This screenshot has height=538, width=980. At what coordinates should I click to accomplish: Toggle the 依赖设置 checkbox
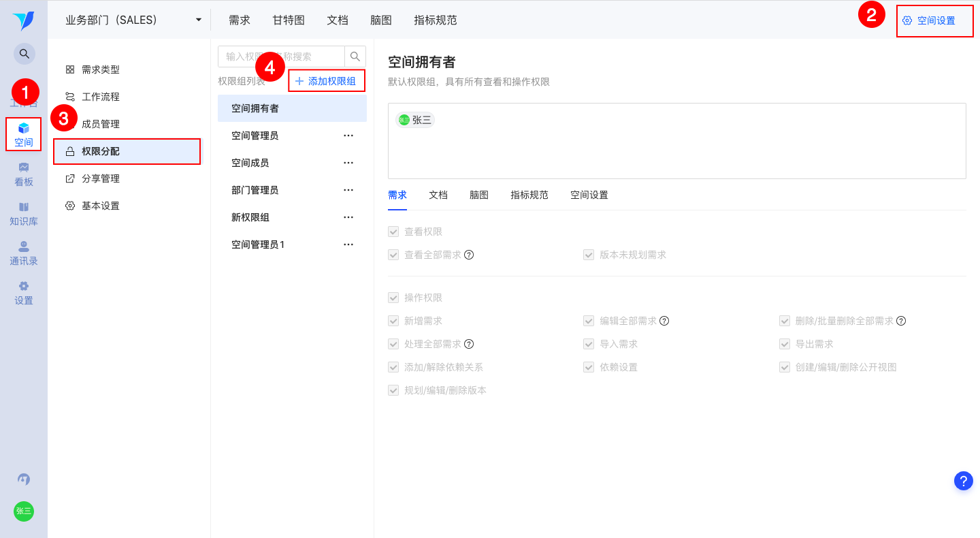click(589, 367)
